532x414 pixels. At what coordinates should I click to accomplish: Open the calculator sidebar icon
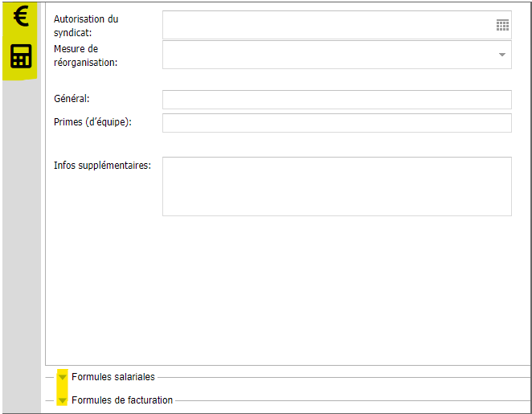pyautogui.click(x=21, y=56)
